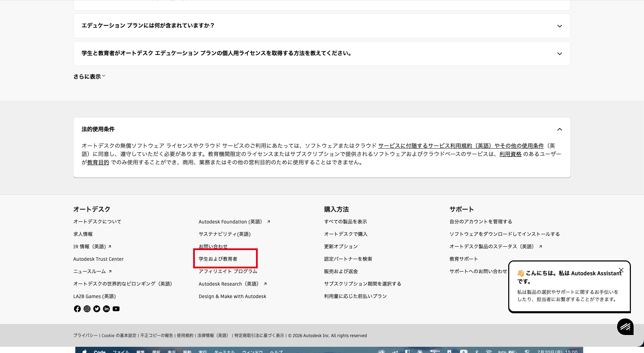Screen dimensions: 644x353
Task: Open the Autodesk LinkedIn icon
Action: 106,309
